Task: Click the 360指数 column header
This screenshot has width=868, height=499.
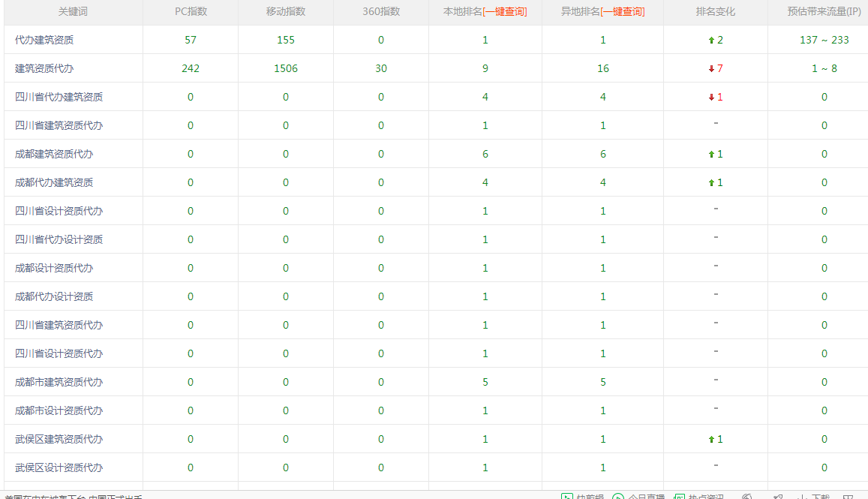Action: tap(381, 12)
